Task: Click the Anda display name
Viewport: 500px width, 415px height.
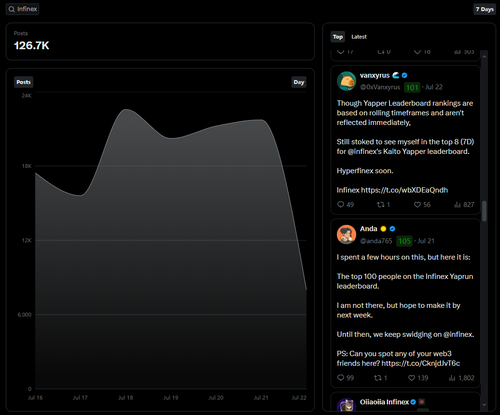Action: point(368,229)
